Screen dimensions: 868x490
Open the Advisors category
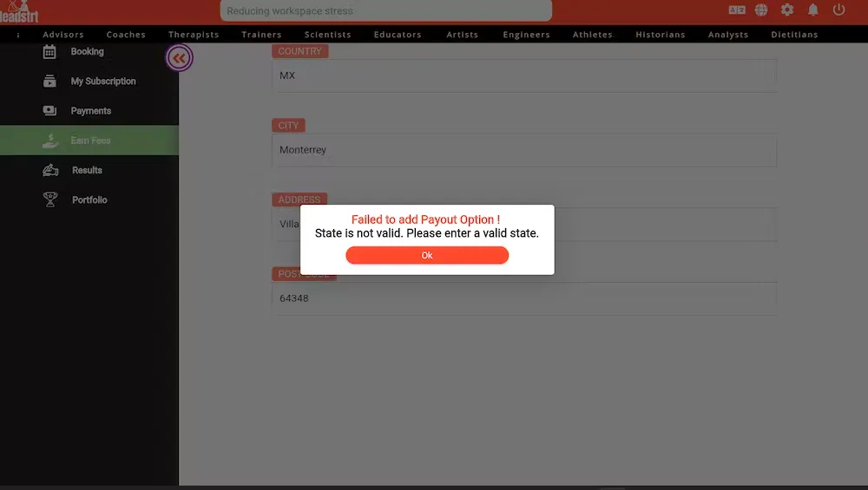63,35
